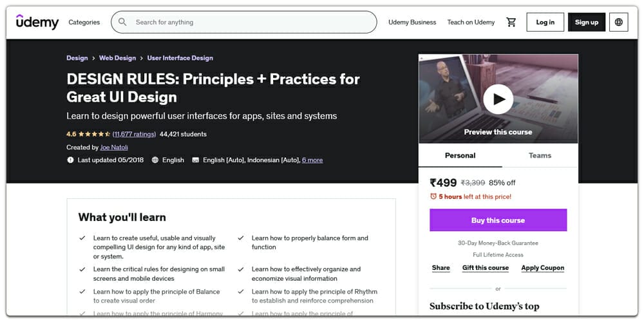Click the course preview thumbnail image
Screen dimensions: 644x322
(498, 99)
